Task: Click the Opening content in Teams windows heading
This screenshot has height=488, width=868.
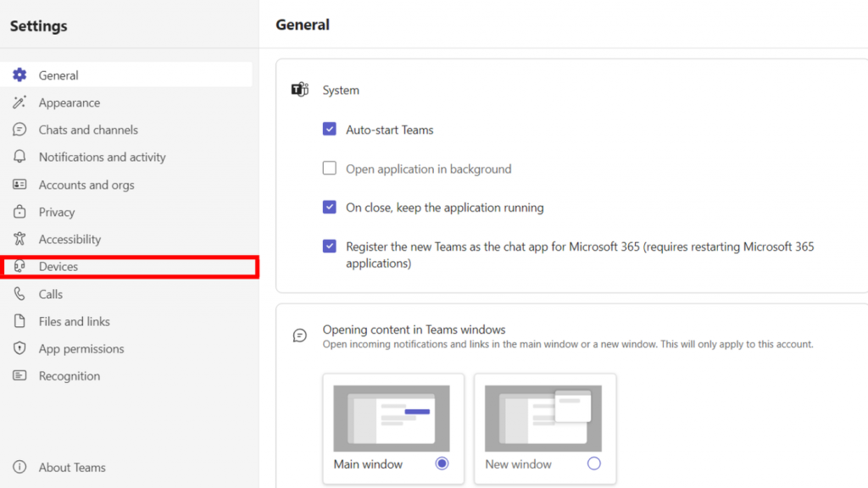Action: (x=414, y=330)
